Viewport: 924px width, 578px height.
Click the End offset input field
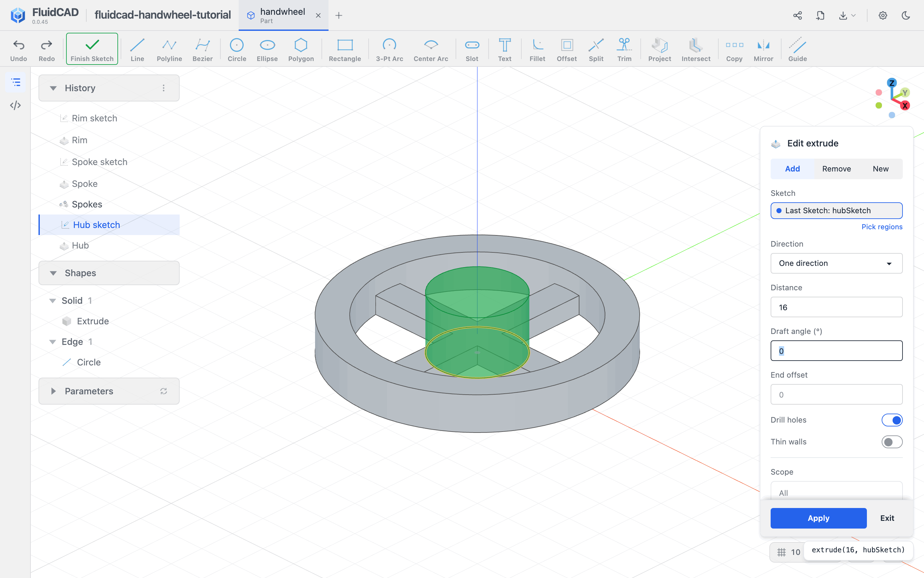click(x=836, y=395)
